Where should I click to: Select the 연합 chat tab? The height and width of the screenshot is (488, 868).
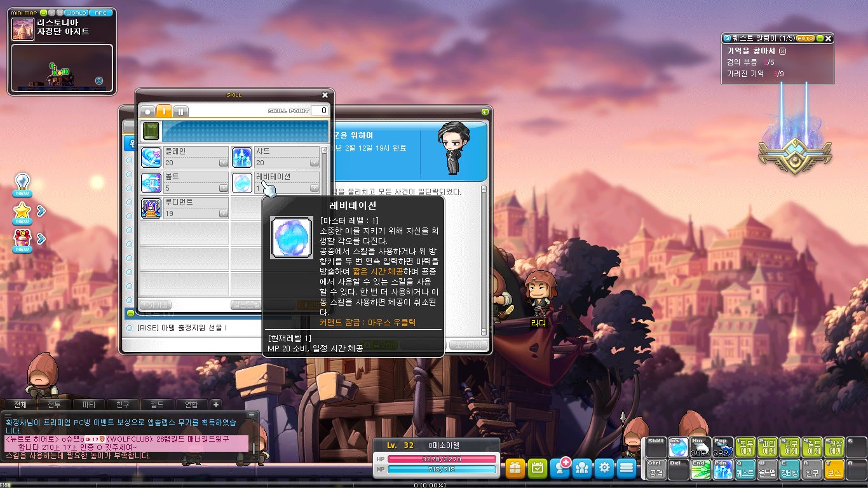tap(192, 404)
